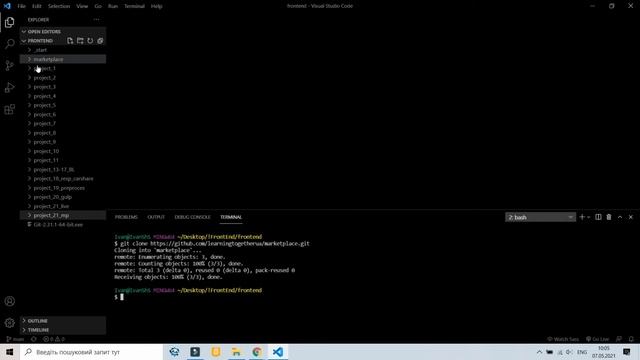
Task: Open launch profile dropdown arrow beside plus
Action: (x=589, y=218)
